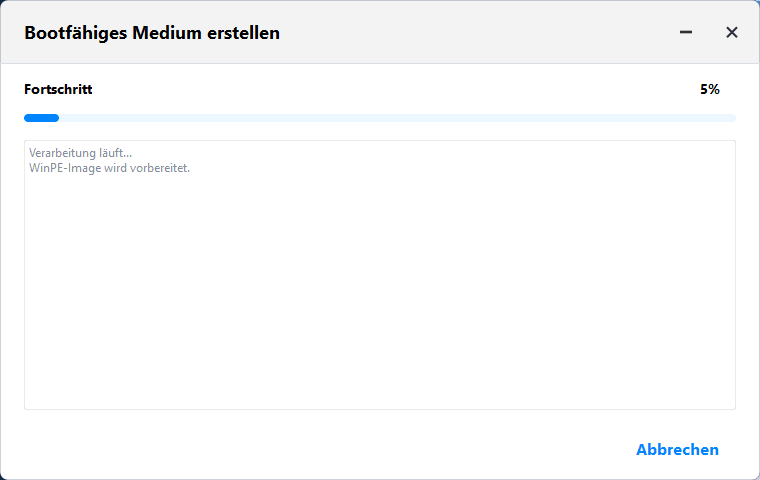This screenshot has width=760, height=480.
Task: Click the Abbrechen button
Action: click(677, 450)
